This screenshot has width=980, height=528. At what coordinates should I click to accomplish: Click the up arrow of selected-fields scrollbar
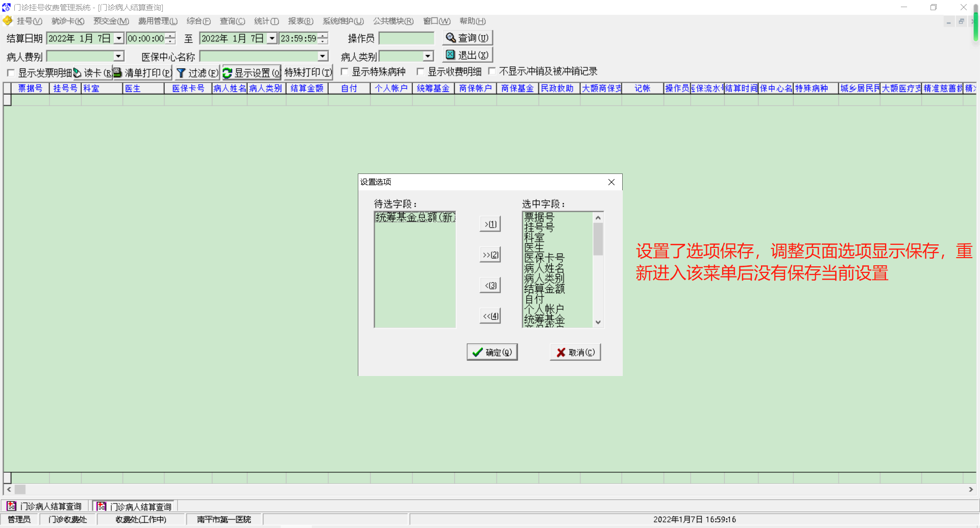[598, 218]
